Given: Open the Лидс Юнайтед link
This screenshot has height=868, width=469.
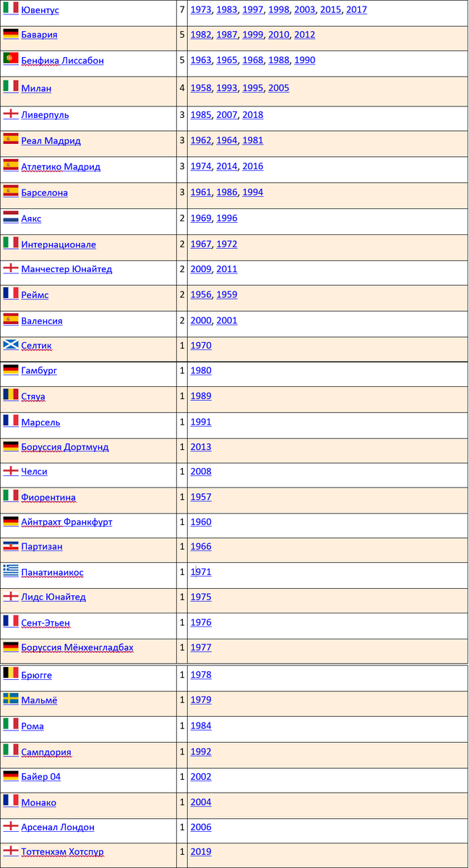Looking at the screenshot, I should pos(53,597).
